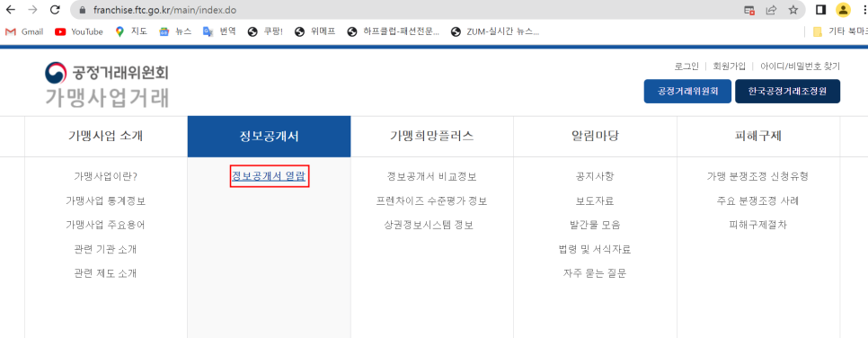This screenshot has height=338, width=868.
Task: Open 자주 묻는 질문 submenu item
Action: tap(595, 273)
